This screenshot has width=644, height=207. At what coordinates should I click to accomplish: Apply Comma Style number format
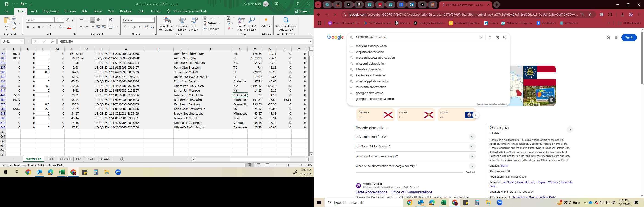[x=140, y=27]
